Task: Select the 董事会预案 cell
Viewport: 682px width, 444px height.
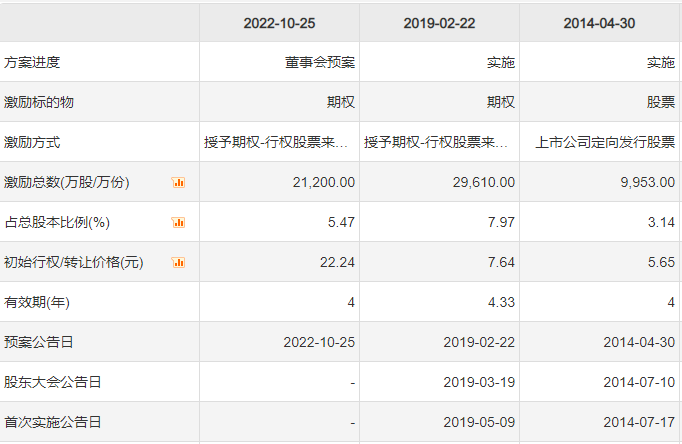Action: click(320, 62)
